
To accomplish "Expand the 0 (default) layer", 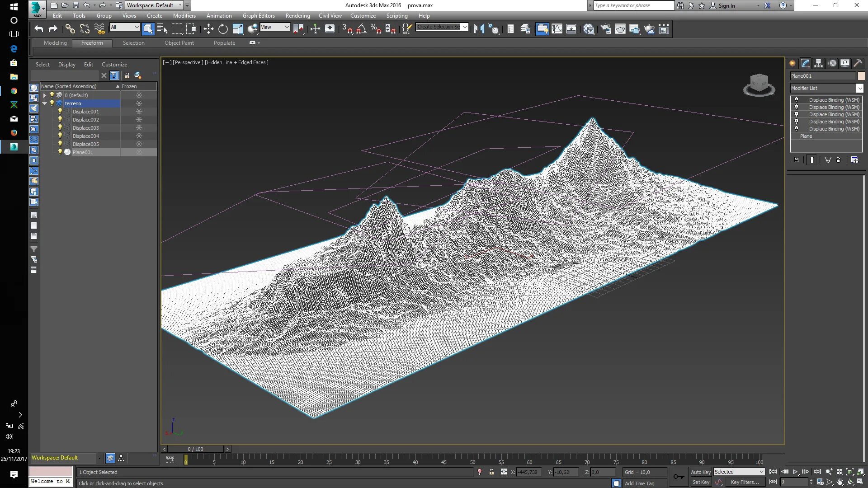I will coord(44,95).
